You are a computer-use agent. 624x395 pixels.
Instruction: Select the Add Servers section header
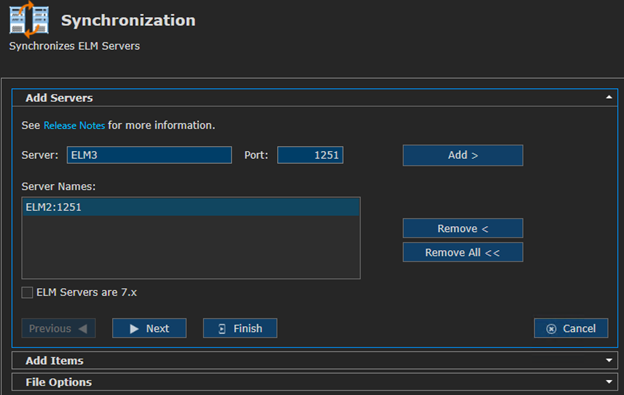point(315,98)
